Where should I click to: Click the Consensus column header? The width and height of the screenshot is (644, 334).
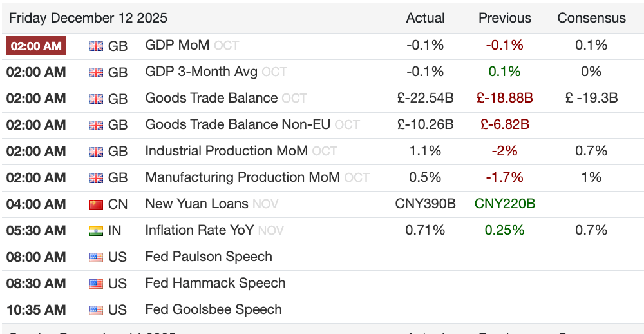(x=591, y=18)
